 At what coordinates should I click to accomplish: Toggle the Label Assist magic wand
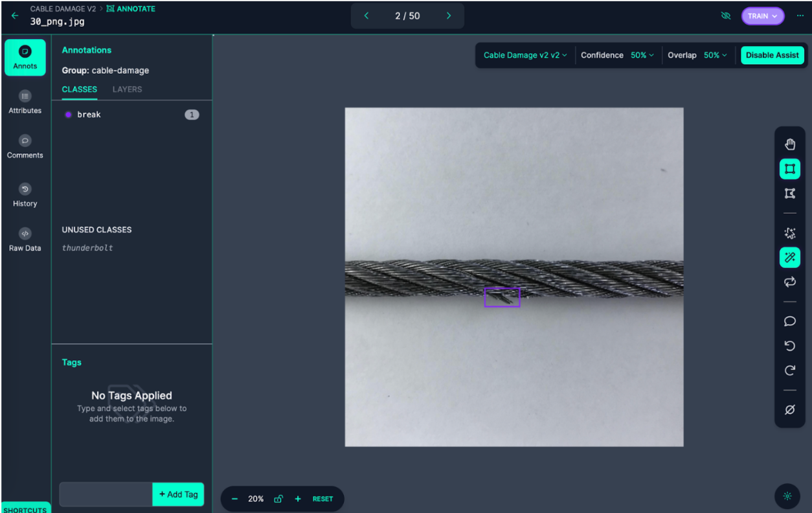coord(789,257)
